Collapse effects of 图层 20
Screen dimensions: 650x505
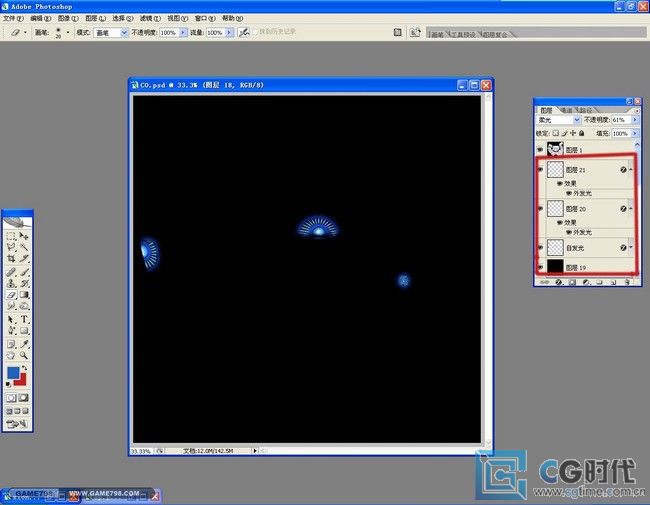coord(631,209)
